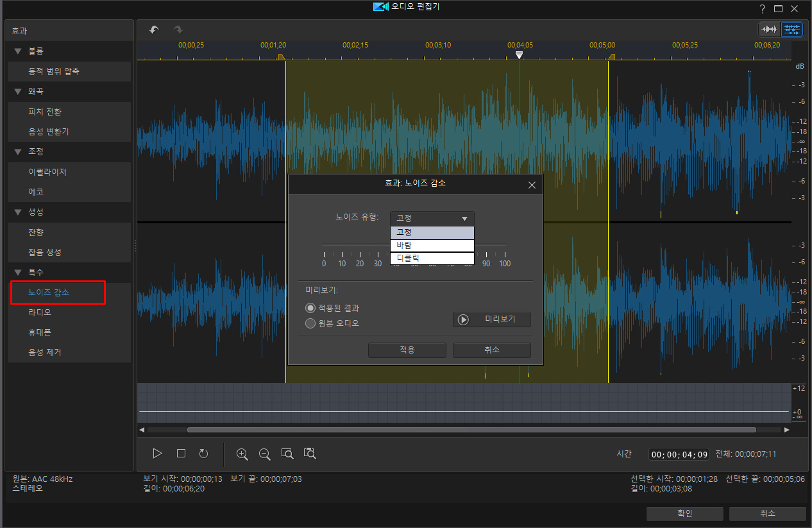Click the 미리보기 preview button
The image size is (812, 528).
coord(491,319)
